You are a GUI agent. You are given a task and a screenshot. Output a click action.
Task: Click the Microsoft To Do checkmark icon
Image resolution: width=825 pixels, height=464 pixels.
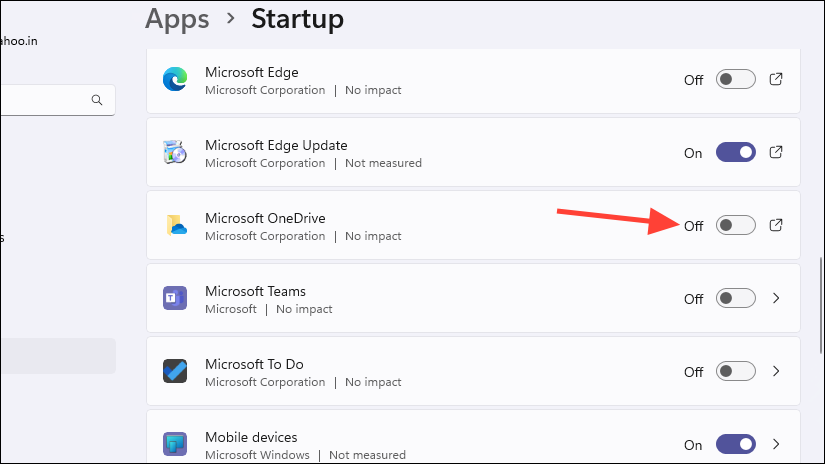click(x=175, y=371)
